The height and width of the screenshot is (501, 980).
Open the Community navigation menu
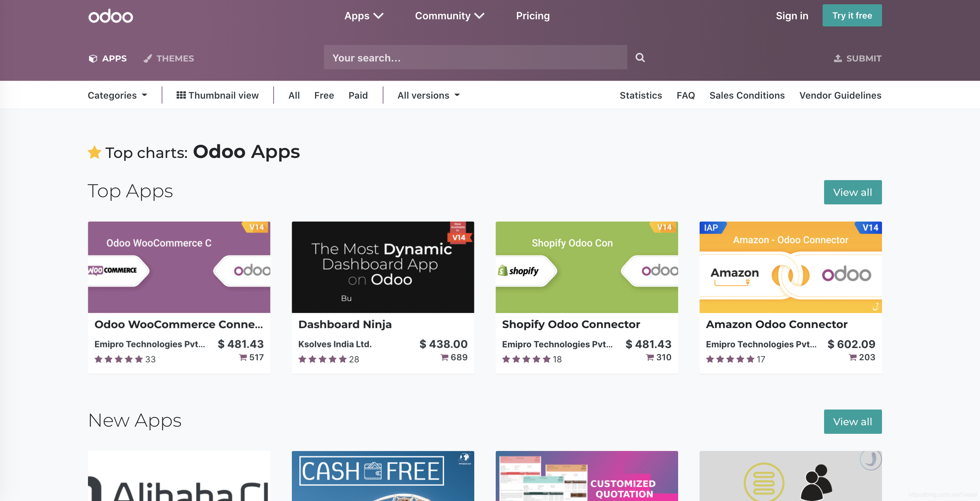[x=449, y=16]
